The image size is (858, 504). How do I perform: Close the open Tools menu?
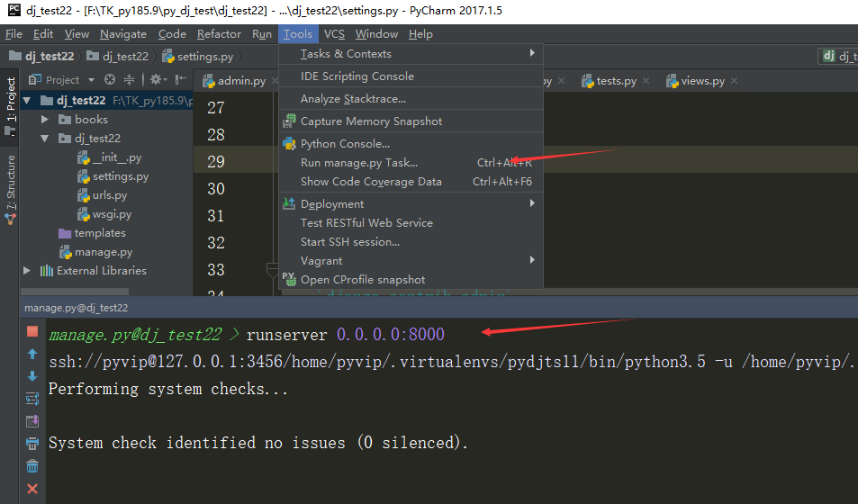click(298, 34)
